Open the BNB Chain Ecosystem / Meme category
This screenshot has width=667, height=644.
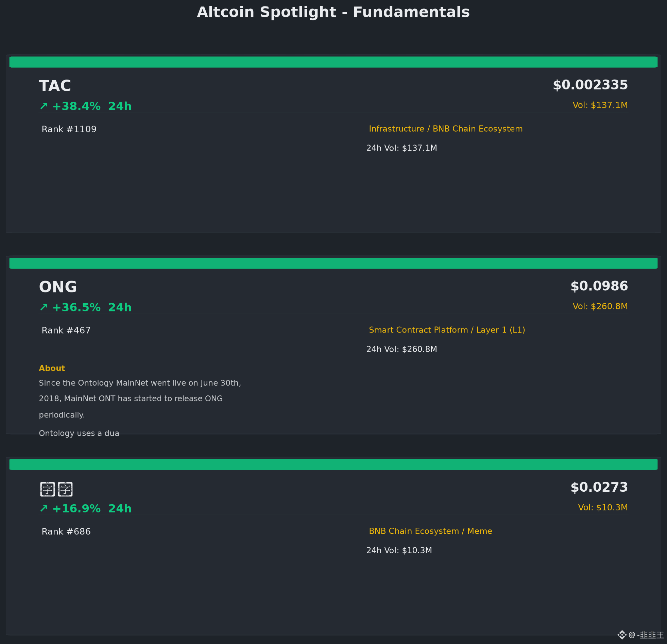[430, 531]
